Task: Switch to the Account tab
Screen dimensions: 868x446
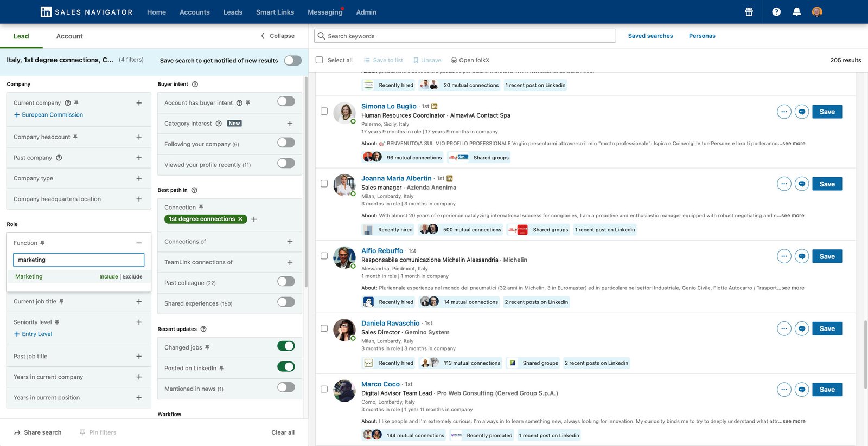Action: (x=69, y=36)
